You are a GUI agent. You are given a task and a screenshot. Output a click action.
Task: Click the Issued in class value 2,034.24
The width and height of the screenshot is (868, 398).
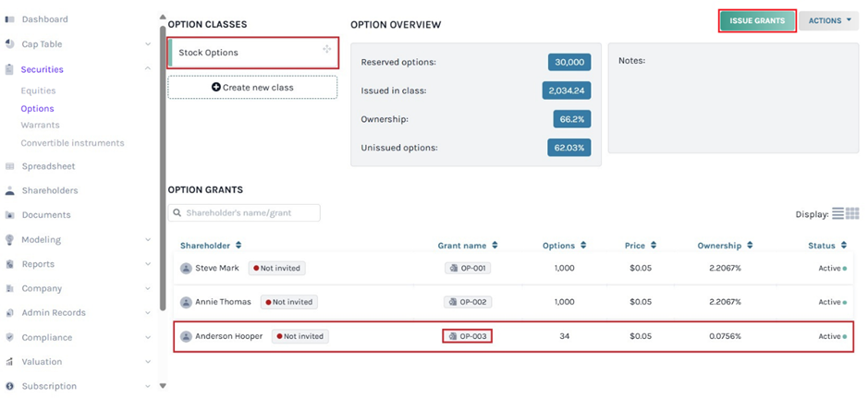[x=567, y=90]
